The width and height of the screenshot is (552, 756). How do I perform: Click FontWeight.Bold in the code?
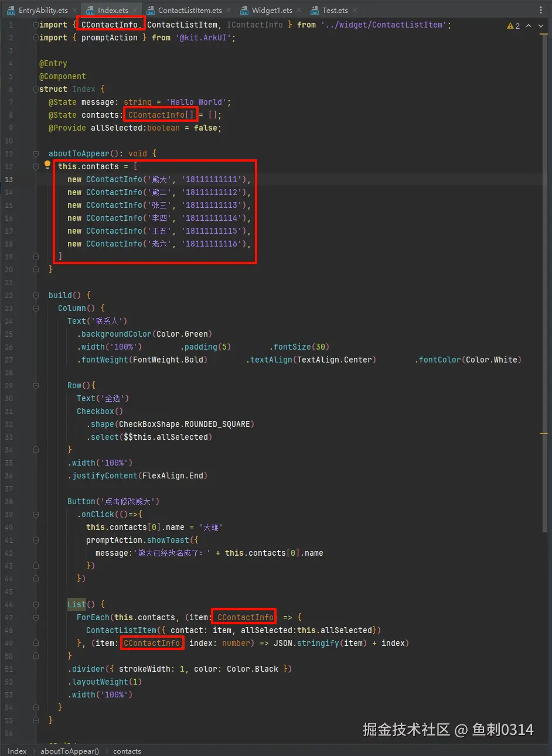(x=168, y=360)
